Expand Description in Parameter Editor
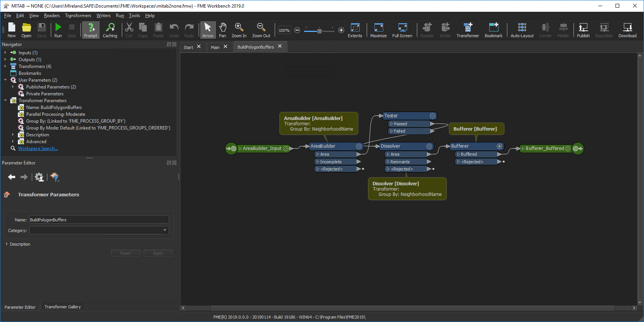 (x=7, y=244)
